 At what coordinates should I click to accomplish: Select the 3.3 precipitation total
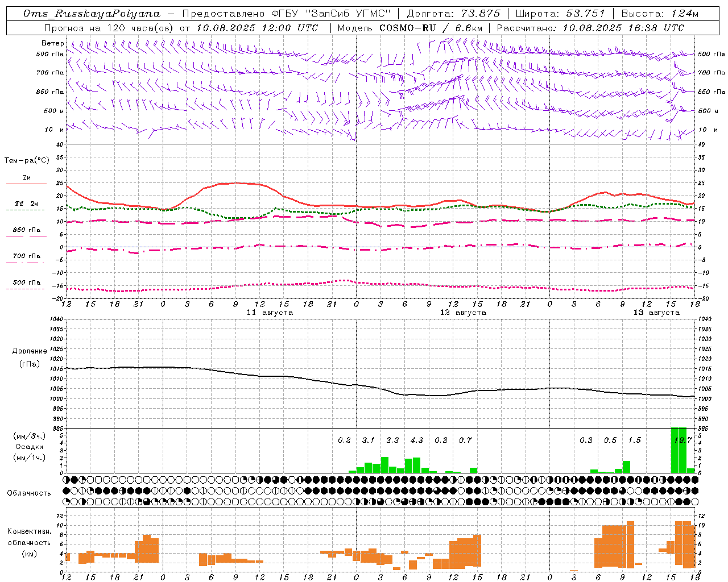[392, 440]
